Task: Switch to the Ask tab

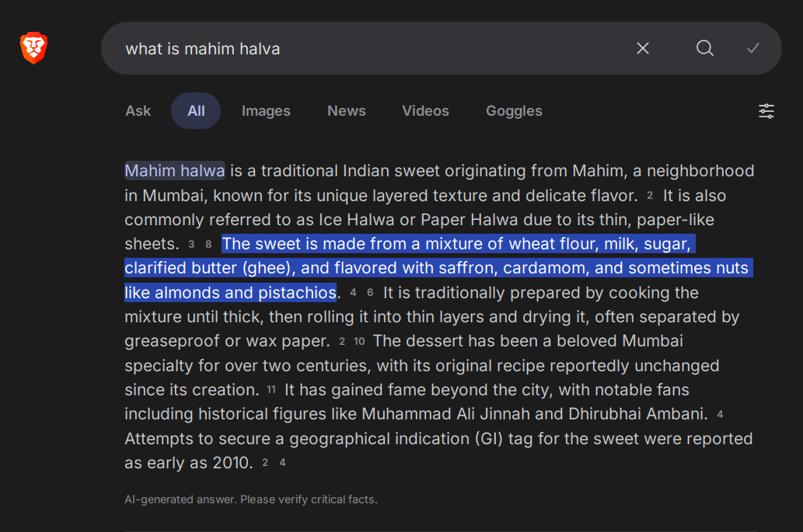Action: click(x=138, y=111)
